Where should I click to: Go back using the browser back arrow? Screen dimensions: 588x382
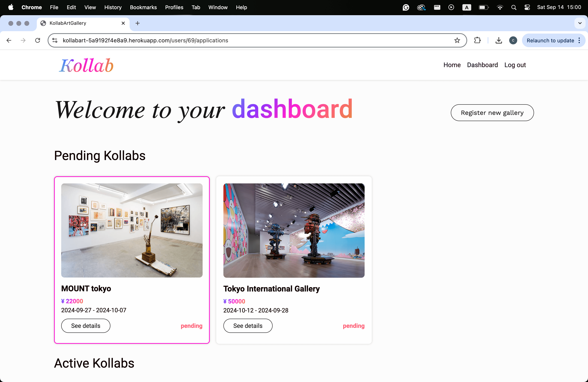(9, 41)
